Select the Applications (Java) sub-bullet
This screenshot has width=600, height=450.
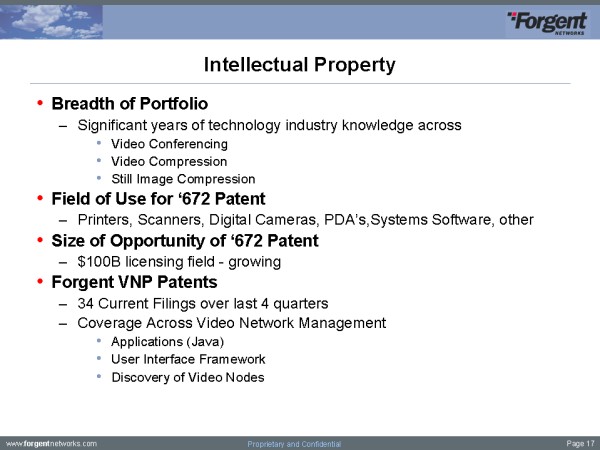point(162,341)
